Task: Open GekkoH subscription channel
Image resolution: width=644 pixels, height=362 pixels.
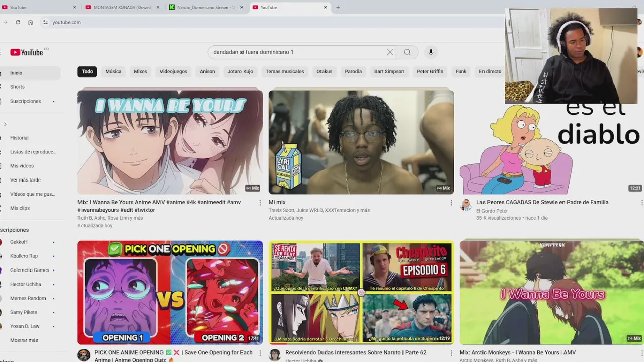Action: coord(30,242)
